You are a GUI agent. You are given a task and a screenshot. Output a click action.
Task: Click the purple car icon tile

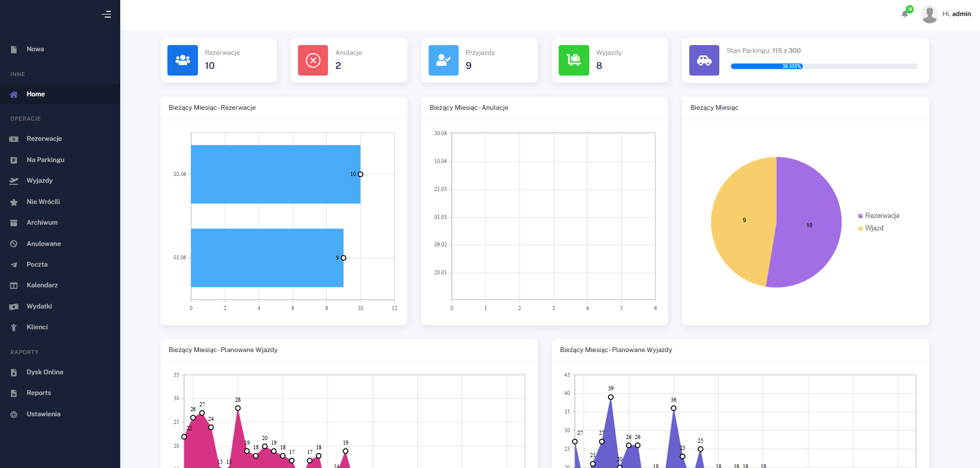point(704,60)
